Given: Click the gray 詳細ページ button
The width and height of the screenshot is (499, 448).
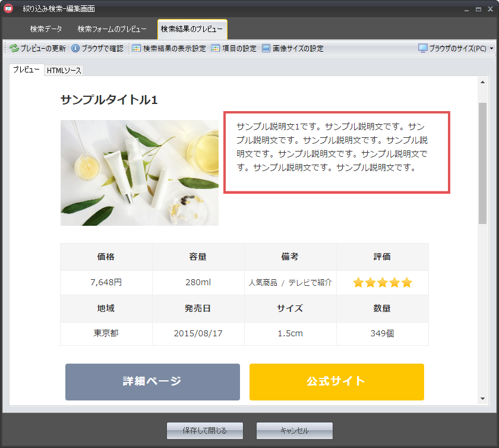Looking at the screenshot, I should click(x=153, y=381).
